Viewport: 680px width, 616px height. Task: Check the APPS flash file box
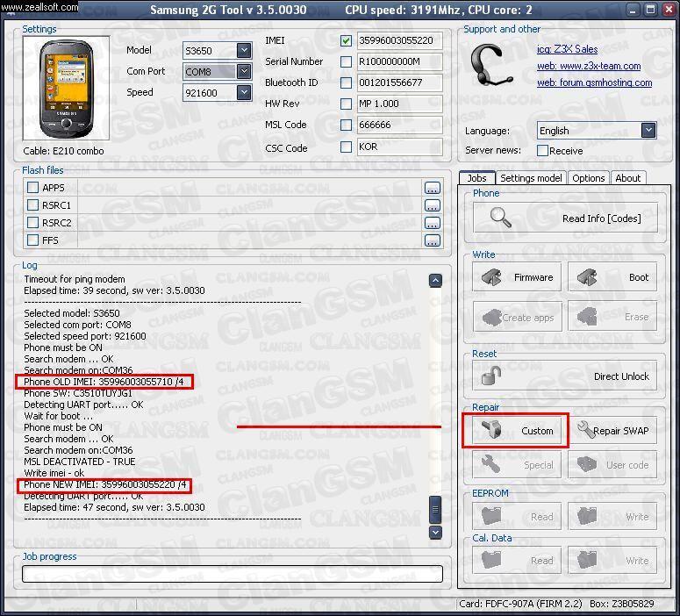pyautogui.click(x=32, y=188)
